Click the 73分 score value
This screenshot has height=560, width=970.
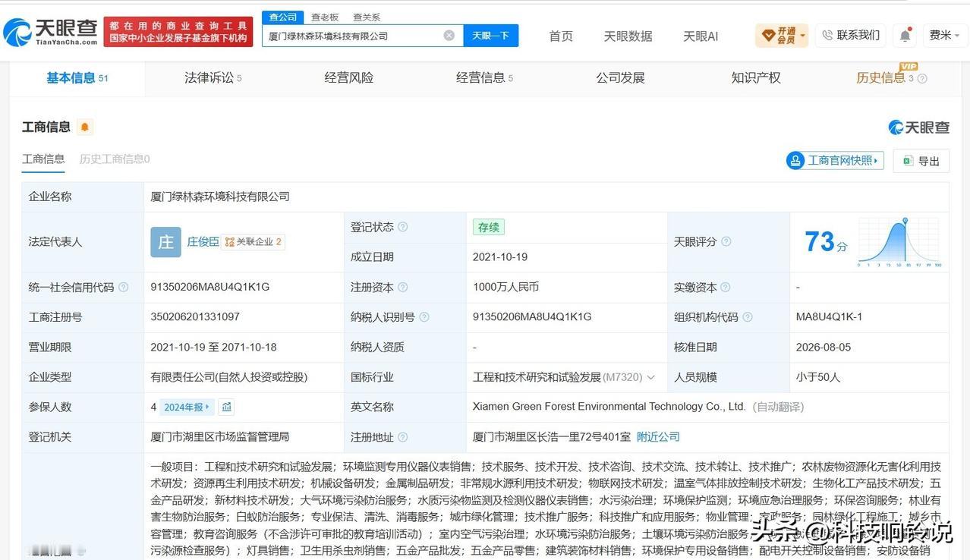pyautogui.click(x=826, y=242)
